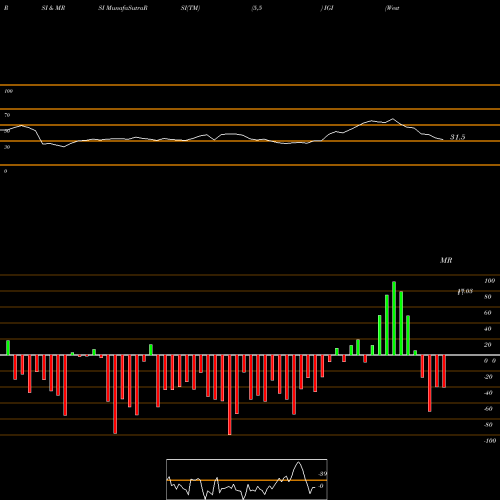Click the 'SI & MR' header text
Screen dimensions: 500x500
(53, 8)
